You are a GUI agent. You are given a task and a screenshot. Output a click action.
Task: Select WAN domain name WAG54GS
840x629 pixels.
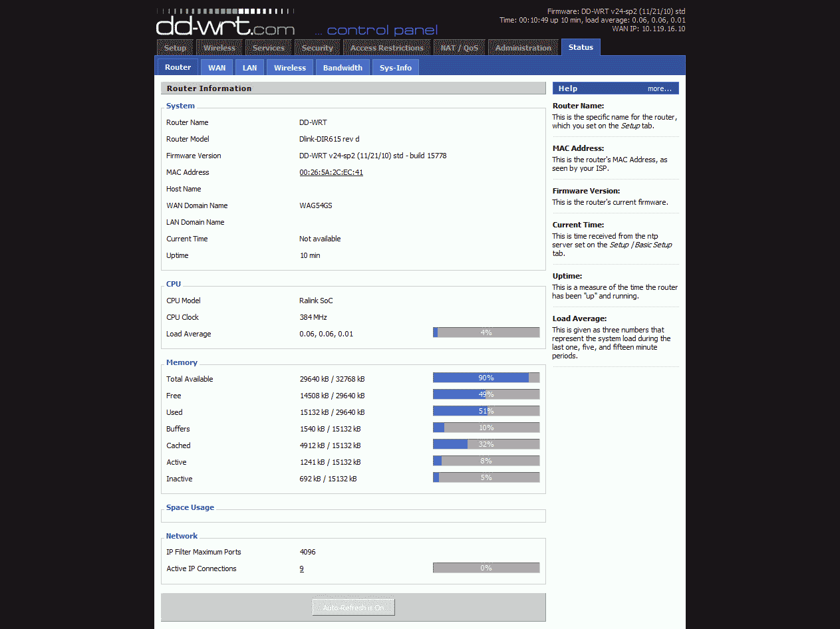pos(316,205)
